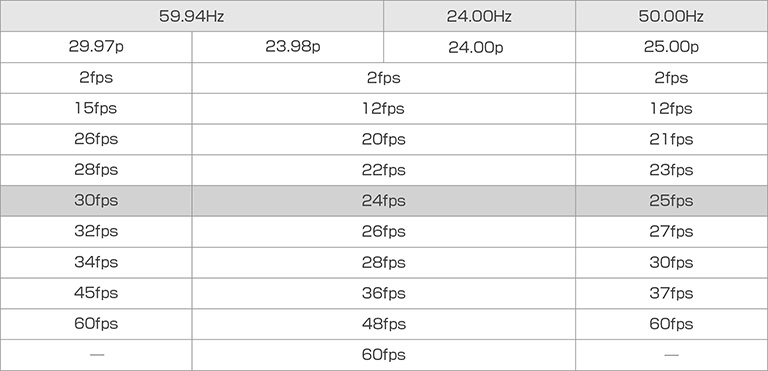768x371 pixels.
Task: Select the 36fps cell
Action: [x=384, y=293]
